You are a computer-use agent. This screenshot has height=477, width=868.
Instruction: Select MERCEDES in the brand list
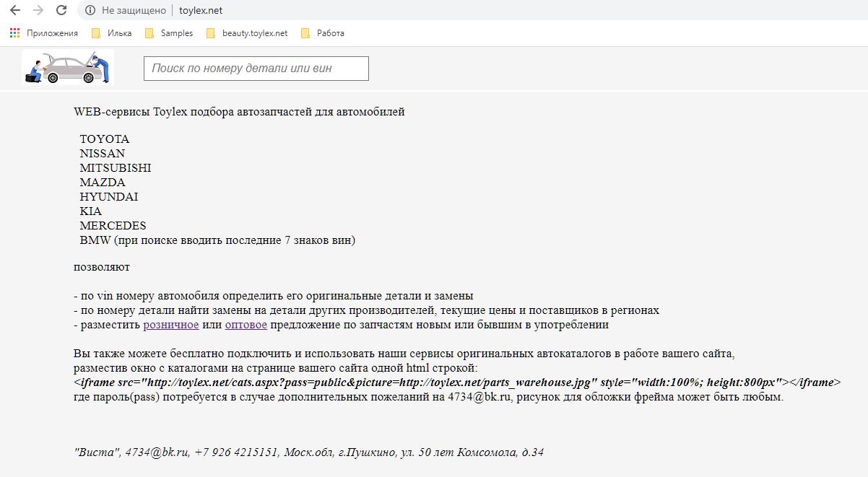pyautogui.click(x=113, y=226)
